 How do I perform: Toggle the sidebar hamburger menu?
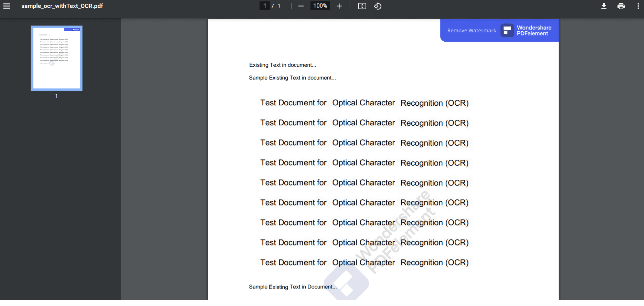point(7,6)
